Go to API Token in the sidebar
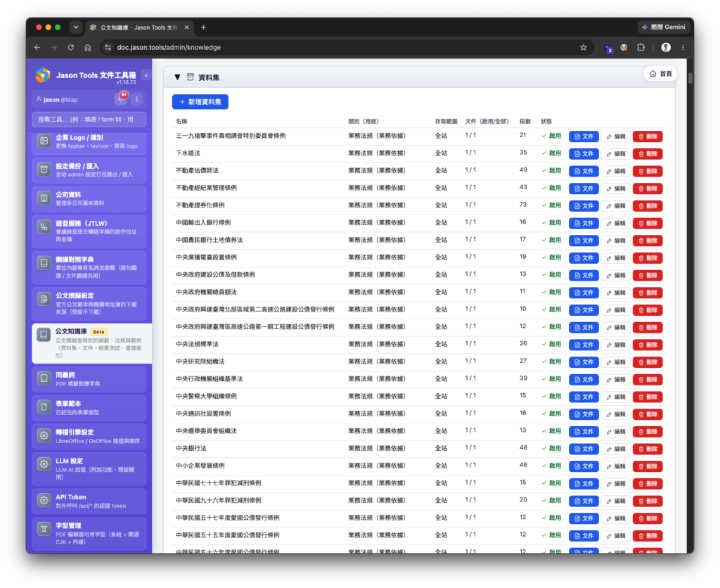 [89, 501]
